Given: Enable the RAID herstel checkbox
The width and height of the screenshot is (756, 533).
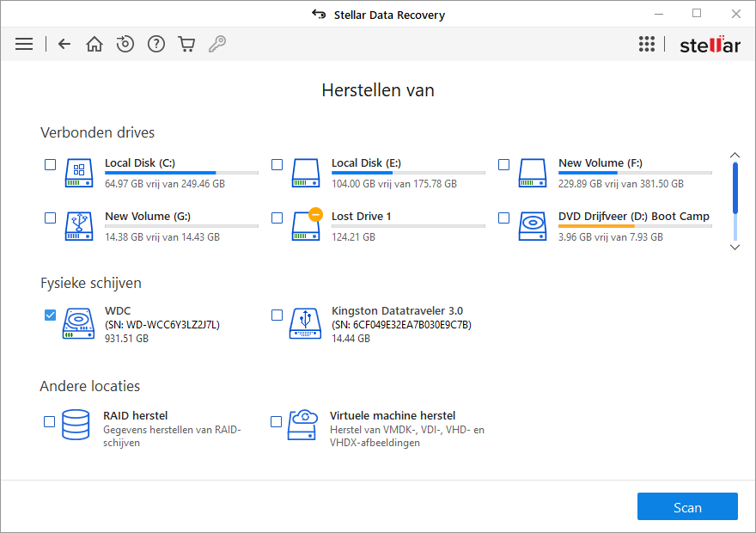Looking at the screenshot, I should (x=49, y=421).
